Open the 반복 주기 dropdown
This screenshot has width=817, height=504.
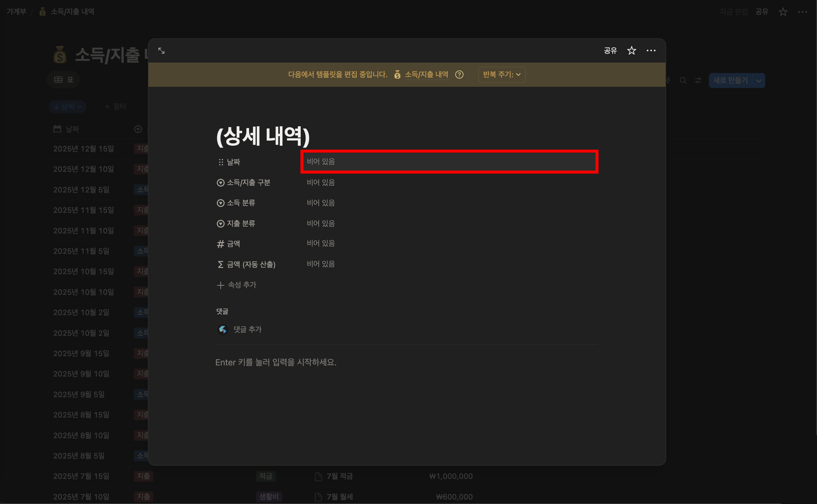click(x=502, y=75)
